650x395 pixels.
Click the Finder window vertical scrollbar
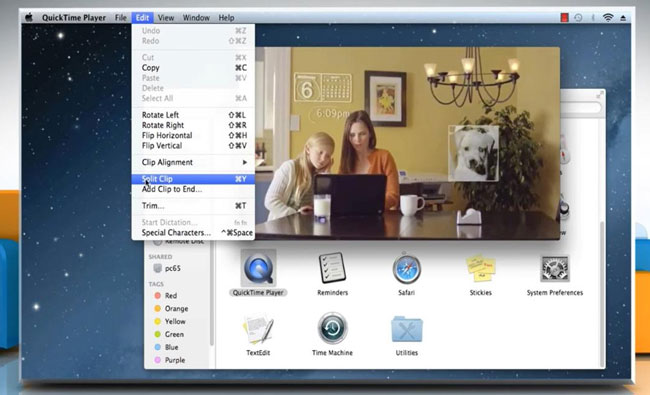click(x=602, y=294)
